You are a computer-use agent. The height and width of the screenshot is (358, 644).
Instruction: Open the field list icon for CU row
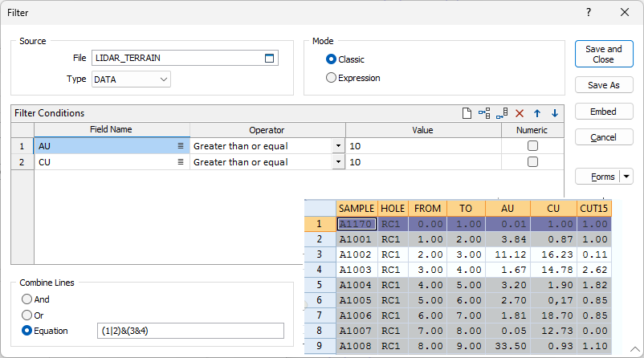[181, 162]
